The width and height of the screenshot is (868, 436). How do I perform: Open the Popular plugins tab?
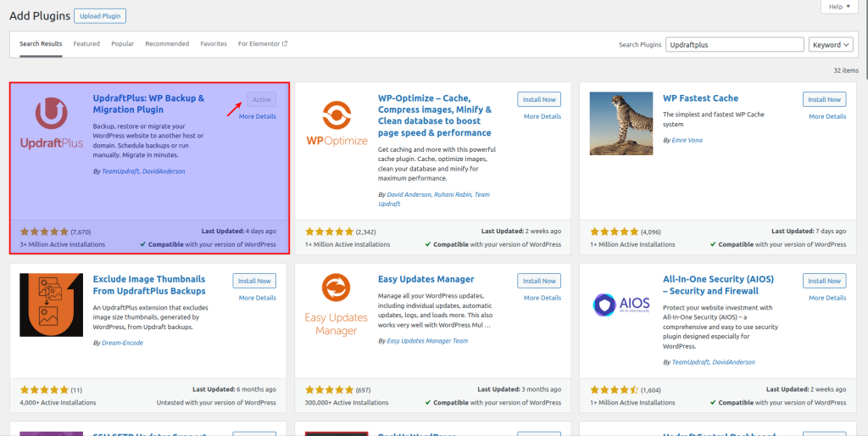[x=122, y=44]
